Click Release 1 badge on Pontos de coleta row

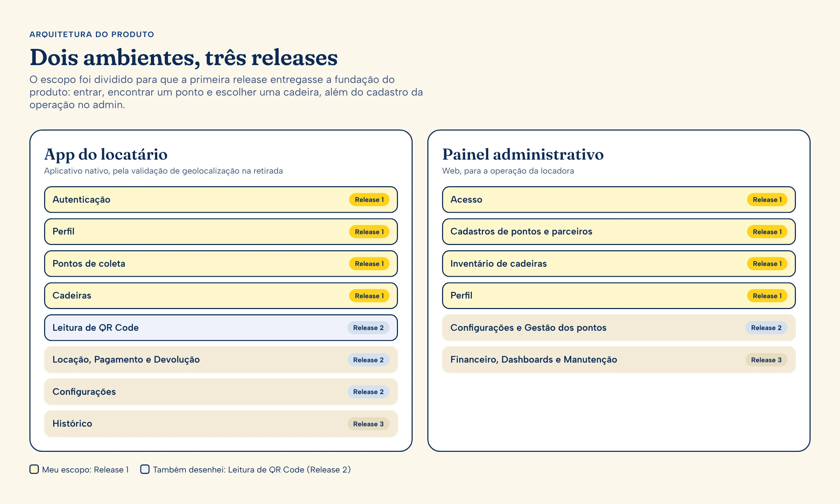(x=369, y=264)
